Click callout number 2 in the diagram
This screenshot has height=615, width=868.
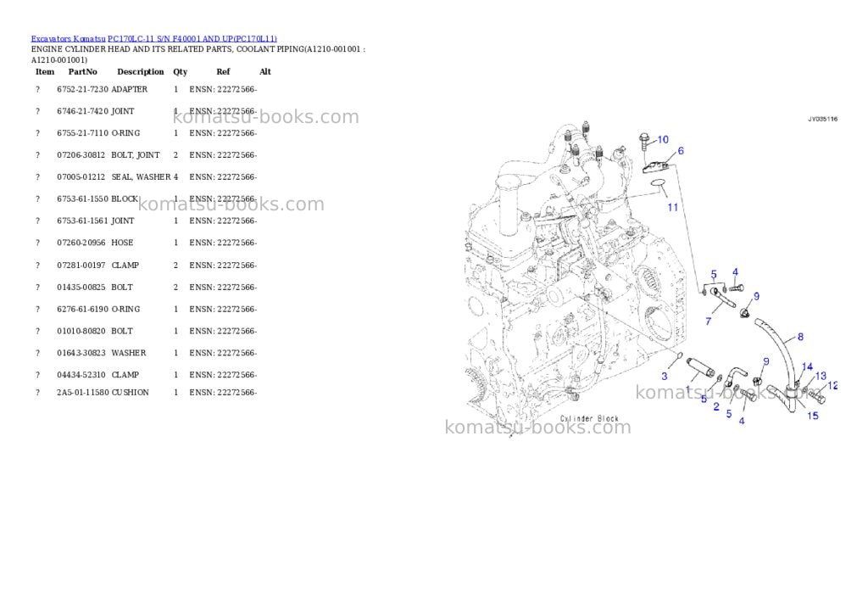coord(715,406)
